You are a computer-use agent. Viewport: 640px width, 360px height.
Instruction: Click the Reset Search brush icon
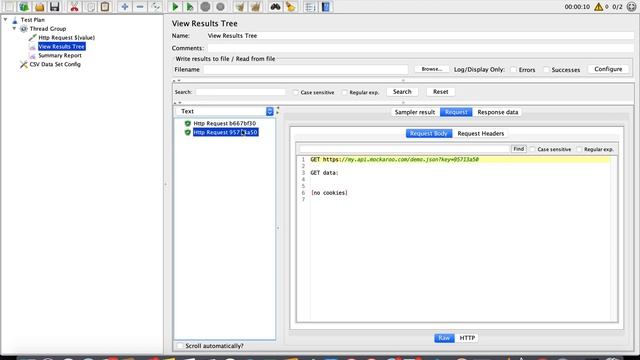pos(291,7)
